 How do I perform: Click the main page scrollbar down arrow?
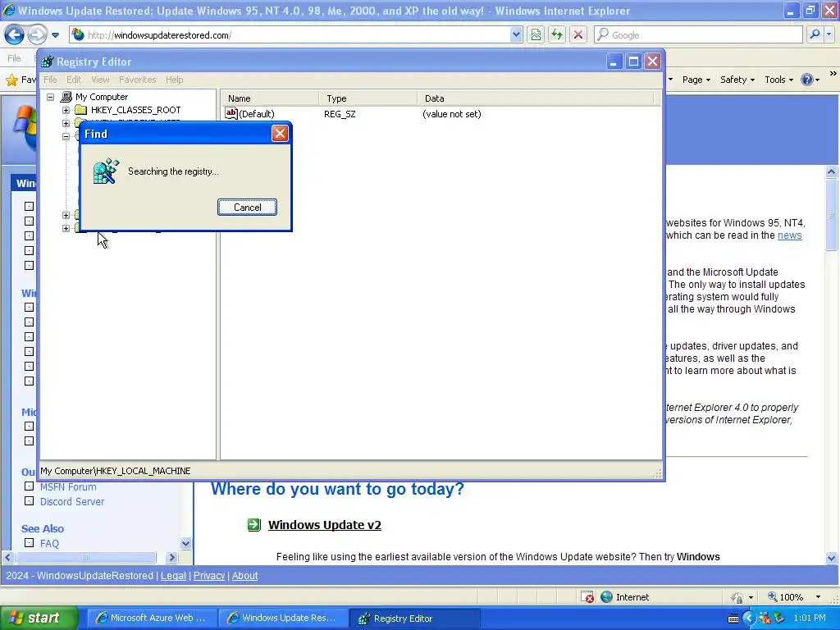pyautogui.click(x=832, y=558)
